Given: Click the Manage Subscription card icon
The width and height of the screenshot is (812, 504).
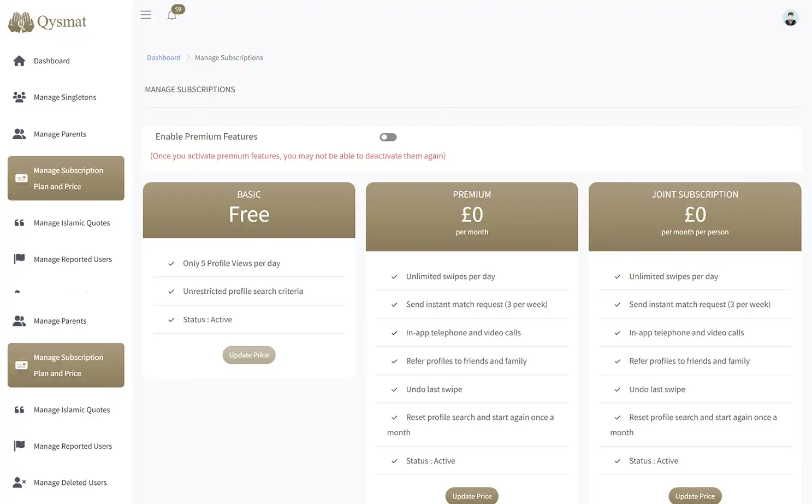Looking at the screenshot, I should tap(21, 177).
